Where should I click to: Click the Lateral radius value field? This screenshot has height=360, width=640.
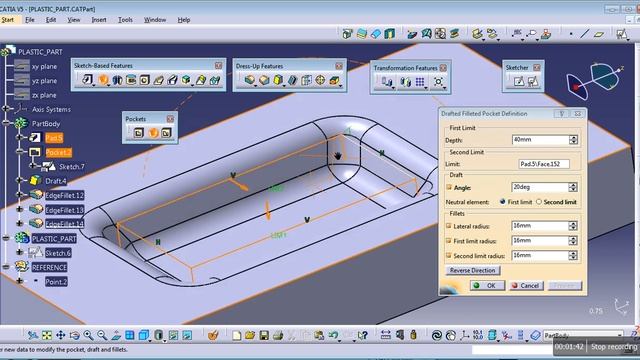coord(540,226)
